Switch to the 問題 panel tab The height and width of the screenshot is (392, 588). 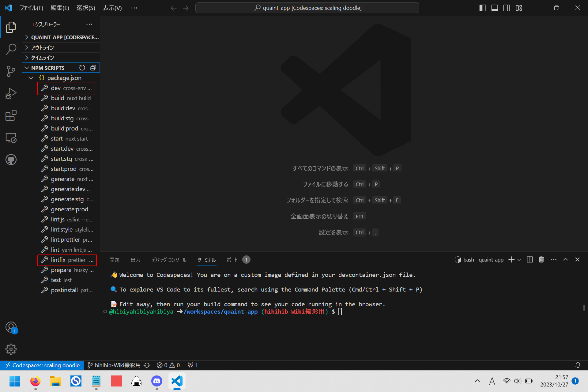coord(115,260)
